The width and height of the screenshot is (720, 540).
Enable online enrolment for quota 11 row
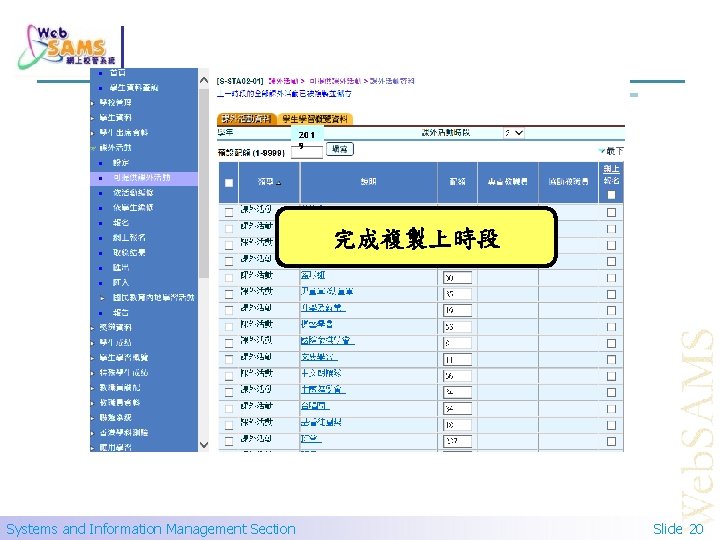tap(611, 360)
